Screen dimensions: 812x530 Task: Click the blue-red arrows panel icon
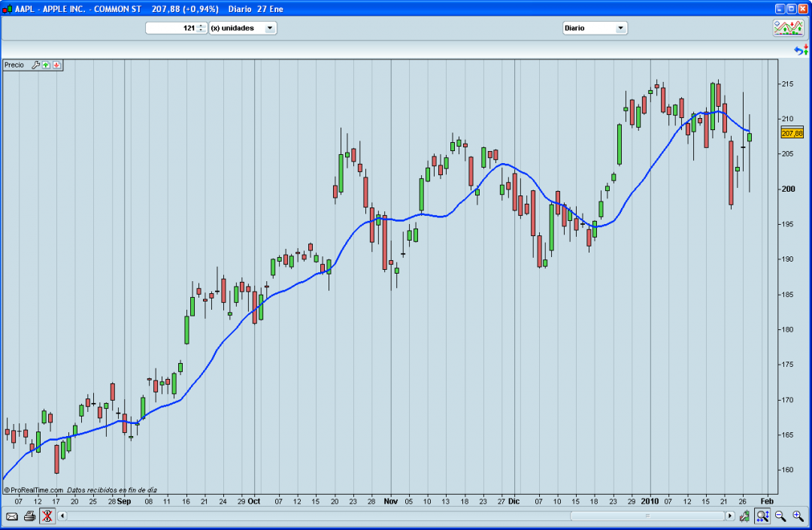tap(801, 50)
